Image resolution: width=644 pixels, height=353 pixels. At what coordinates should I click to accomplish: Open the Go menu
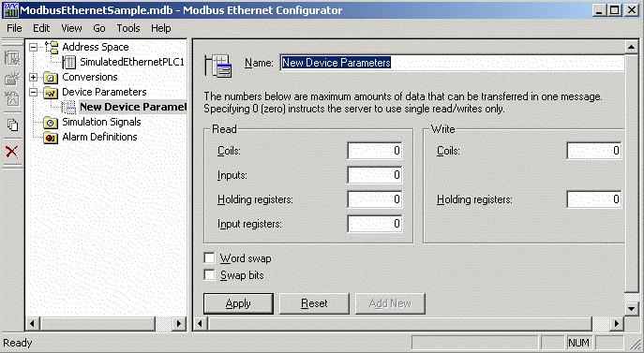[x=99, y=28]
